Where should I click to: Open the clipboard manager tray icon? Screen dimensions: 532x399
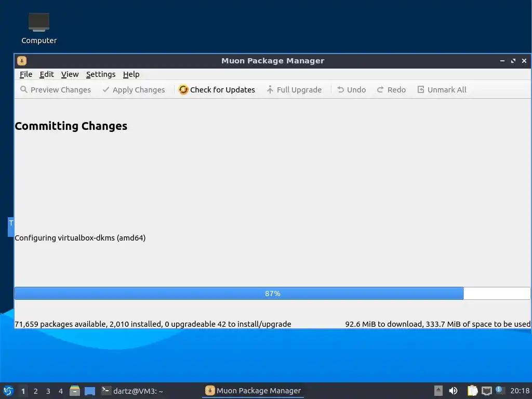click(x=472, y=391)
